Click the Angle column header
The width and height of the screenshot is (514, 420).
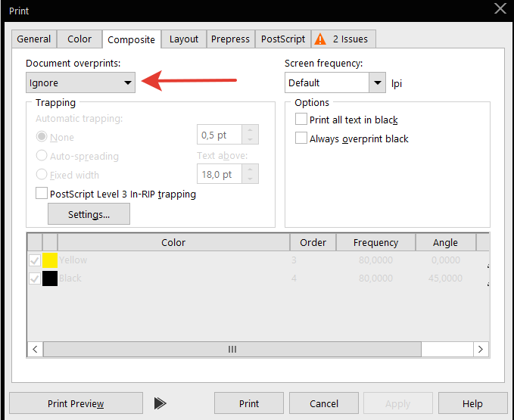tap(445, 242)
